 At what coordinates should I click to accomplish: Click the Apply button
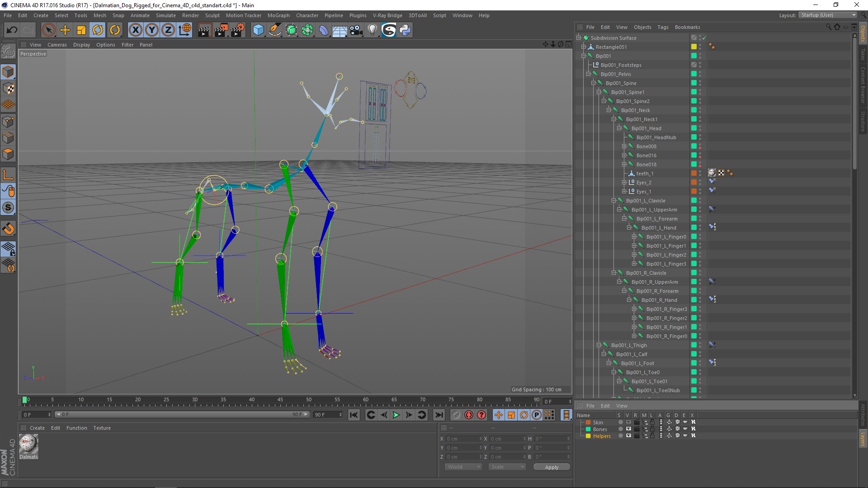552,467
